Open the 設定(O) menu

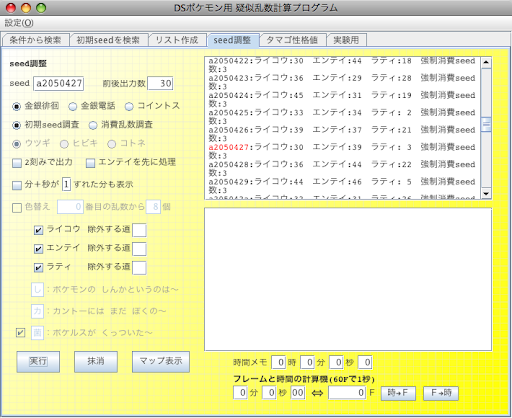19,23
